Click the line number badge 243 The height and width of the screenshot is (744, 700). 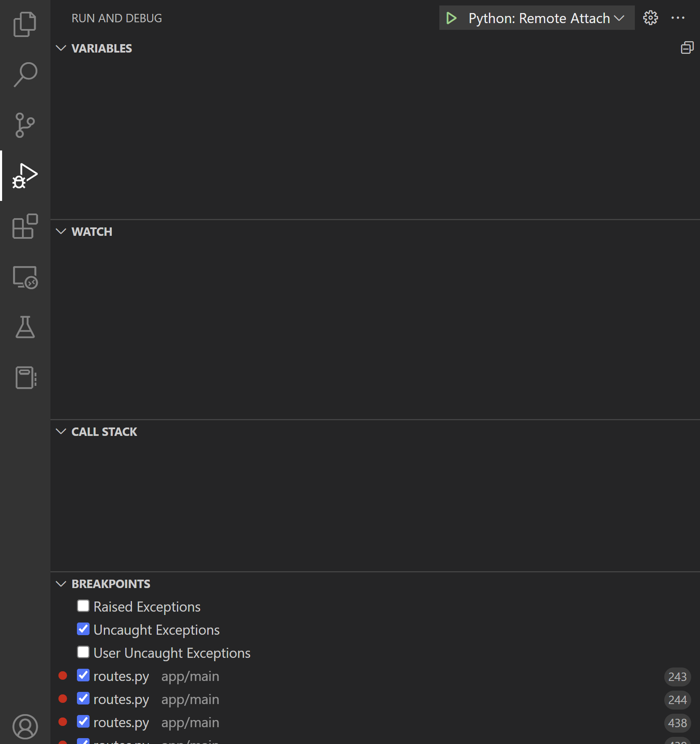677,677
